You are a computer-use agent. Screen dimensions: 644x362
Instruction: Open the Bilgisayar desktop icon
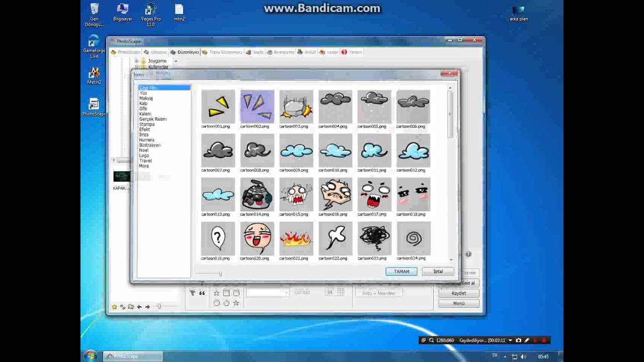point(122,13)
